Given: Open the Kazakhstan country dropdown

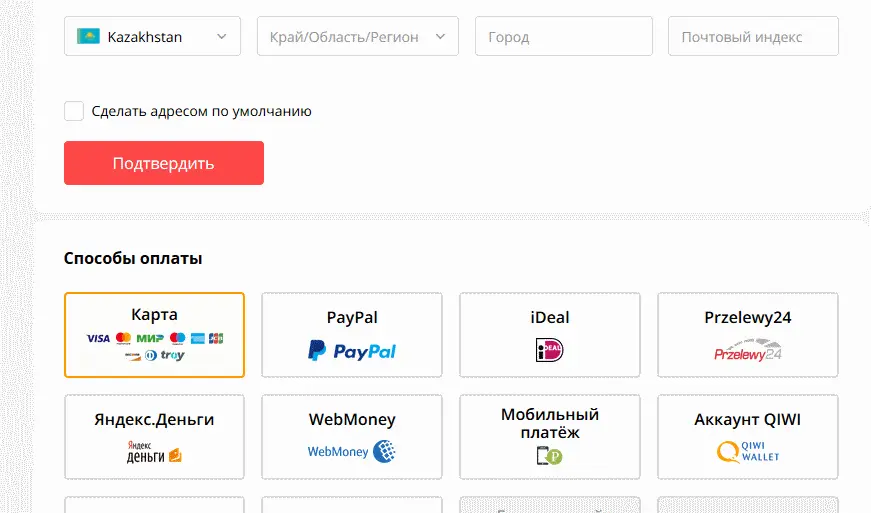Looking at the screenshot, I should (152, 36).
